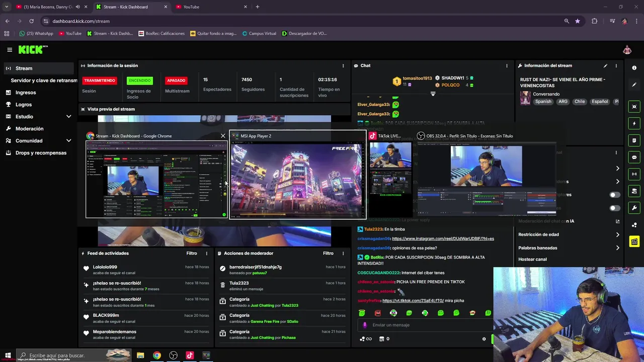The width and height of the screenshot is (644, 362).
Task: Select the OBS 32.0.4 window thumbnail
Action: coord(487,174)
